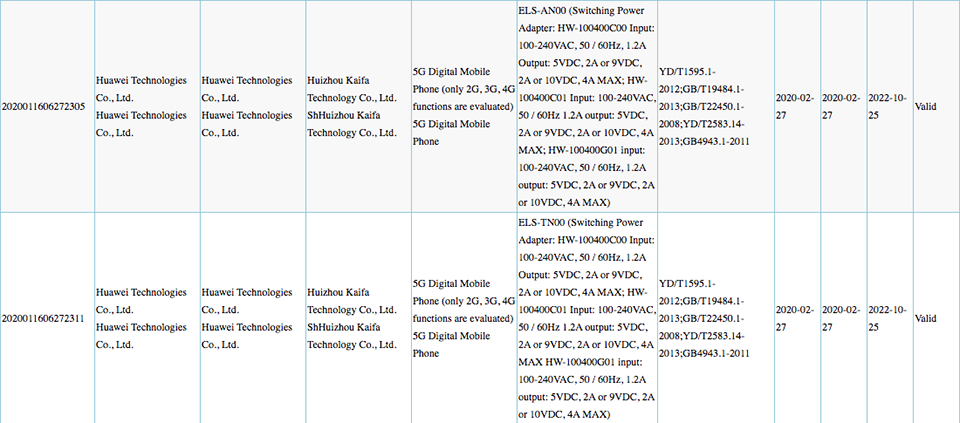This screenshot has height=423, width=960.
Task: Click expiry date 2022-10-25 in ELS-AN00 row
Action: pyautogui.click(x=887, y=107)
